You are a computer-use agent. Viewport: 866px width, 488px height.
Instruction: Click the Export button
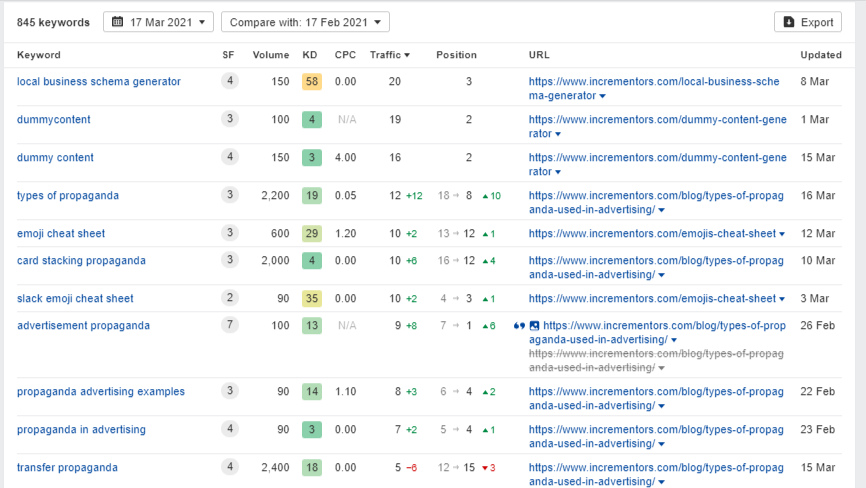click(807, 22)
